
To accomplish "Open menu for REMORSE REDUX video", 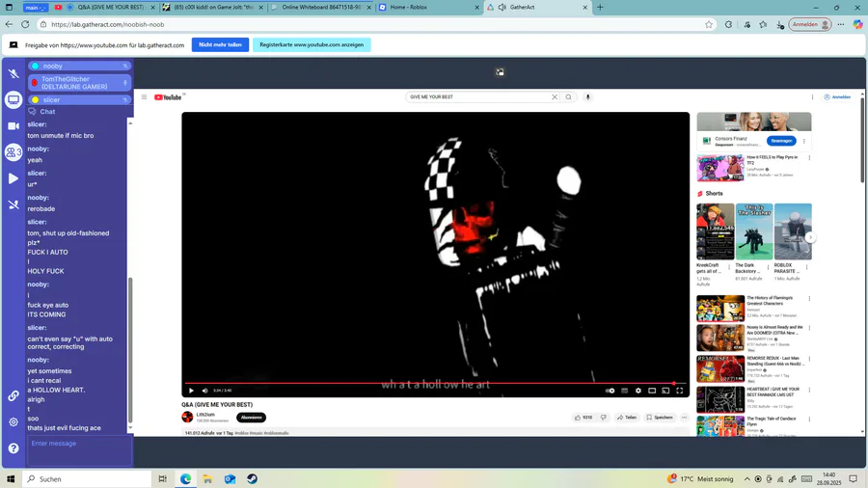I will pyautogui.click(x=809, y=359).
